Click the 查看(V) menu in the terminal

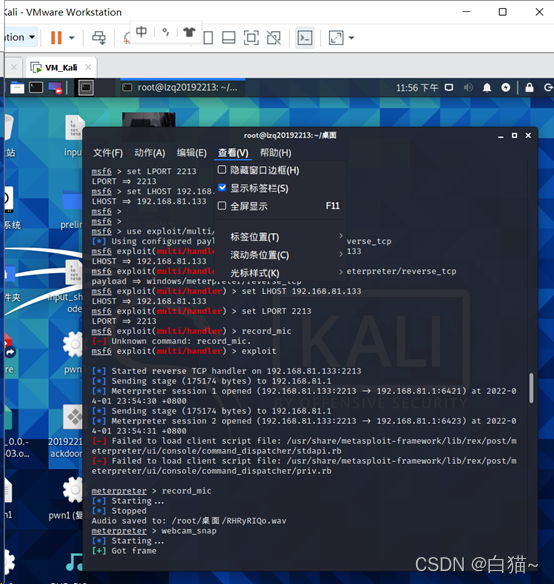click(233, 153)
